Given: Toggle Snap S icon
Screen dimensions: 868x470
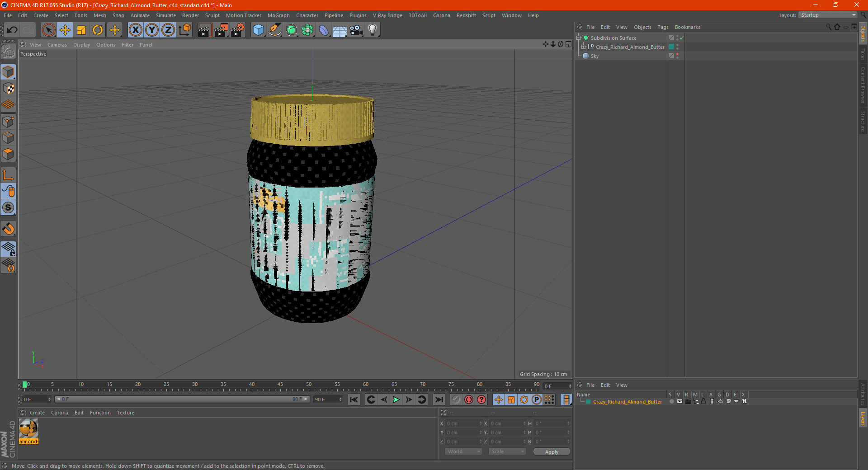Looking at the screenshot, I should coord(8,207).
